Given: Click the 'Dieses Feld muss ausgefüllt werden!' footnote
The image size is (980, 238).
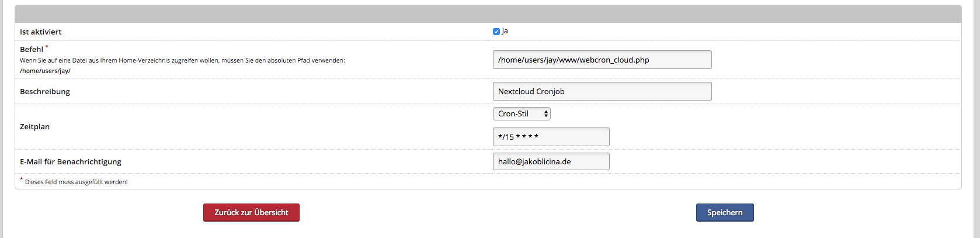Looking at the screenshot, I should point(76,182).
